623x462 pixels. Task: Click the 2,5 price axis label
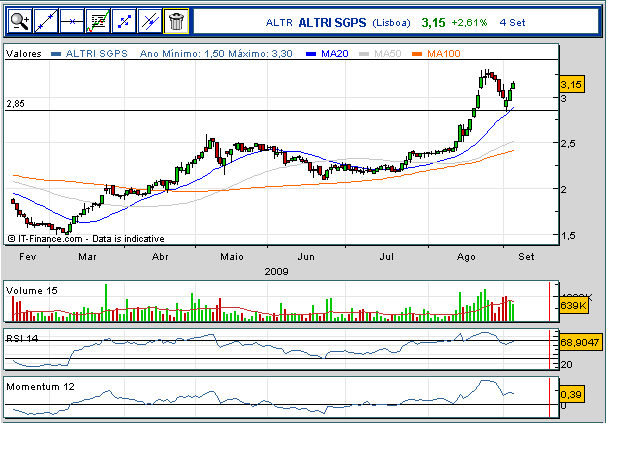tap(568, 144)
